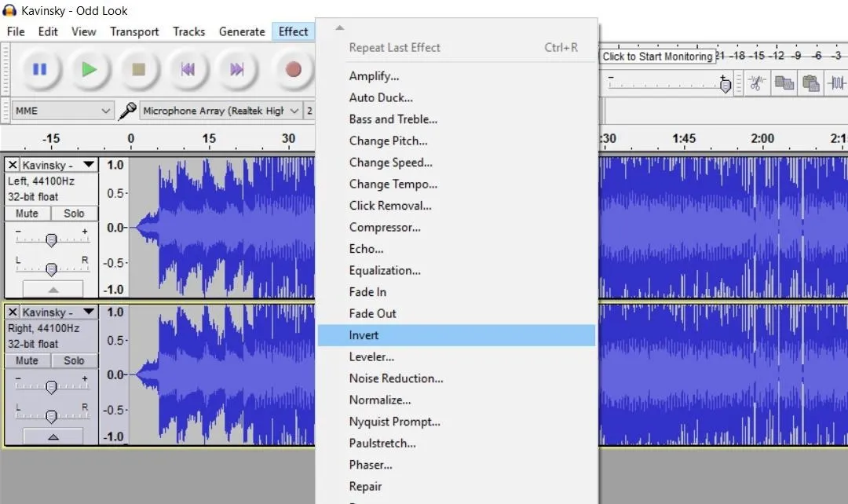Screen dimensions: 848x504
Task: Open the View menu
Action: 84,31
